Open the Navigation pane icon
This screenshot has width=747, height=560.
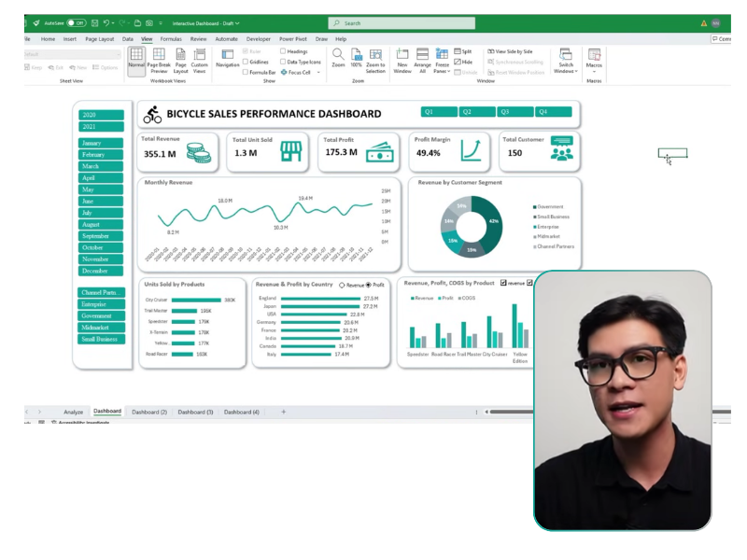227,55
